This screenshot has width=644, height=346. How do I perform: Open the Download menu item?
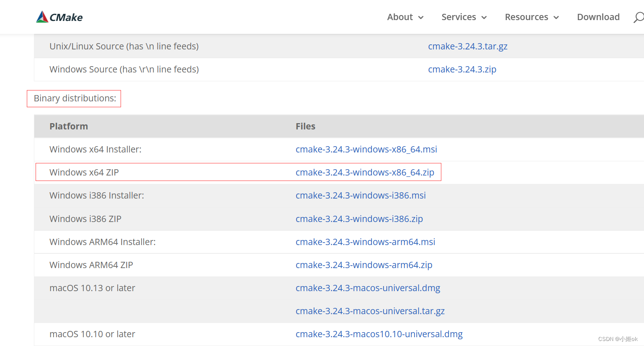point(598,17)
